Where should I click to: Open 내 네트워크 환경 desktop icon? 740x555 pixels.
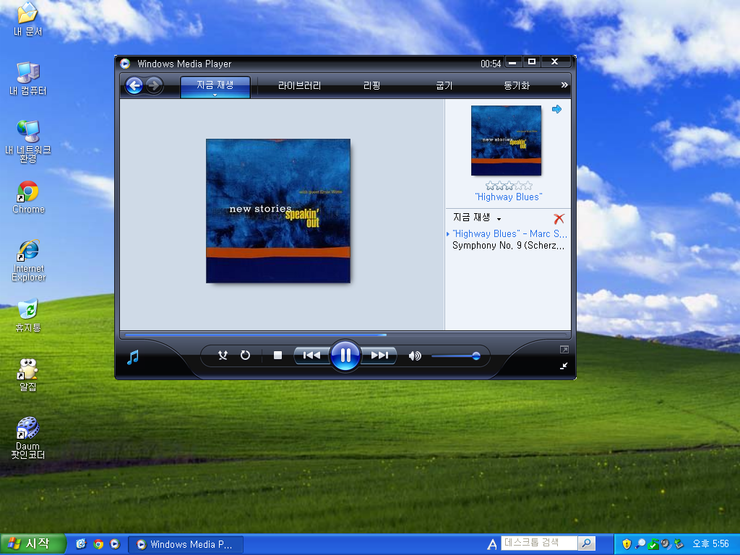point(28,142)
